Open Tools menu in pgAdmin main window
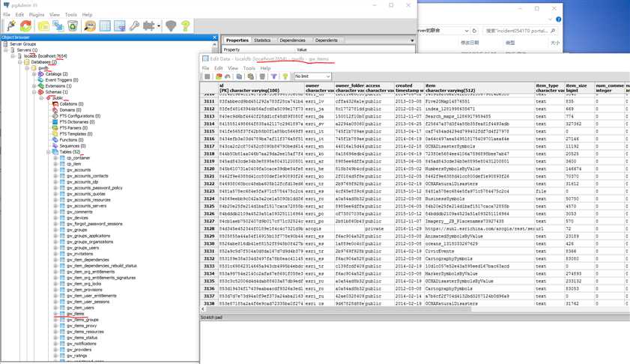The image size is (630, 364). click(71, 14)
